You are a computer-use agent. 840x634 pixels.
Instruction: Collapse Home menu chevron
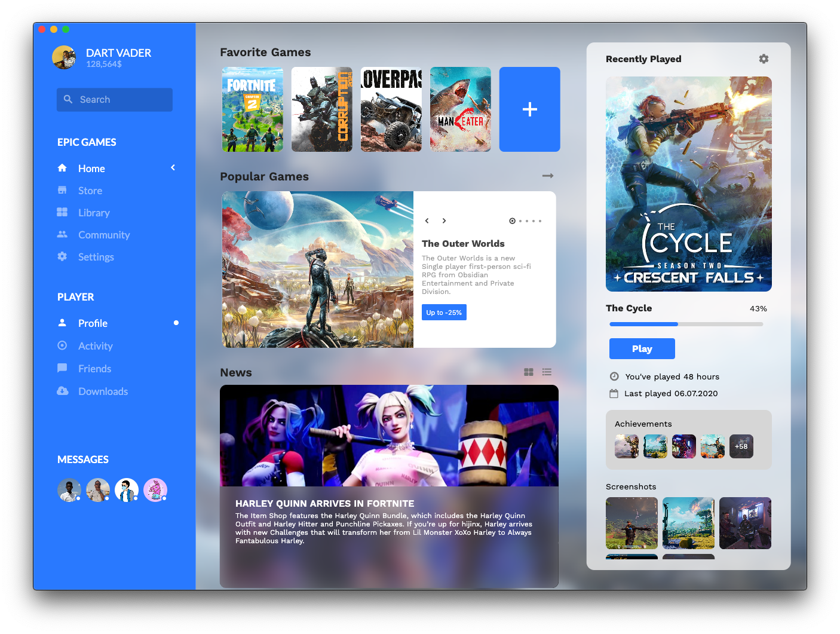coord(173,167)
